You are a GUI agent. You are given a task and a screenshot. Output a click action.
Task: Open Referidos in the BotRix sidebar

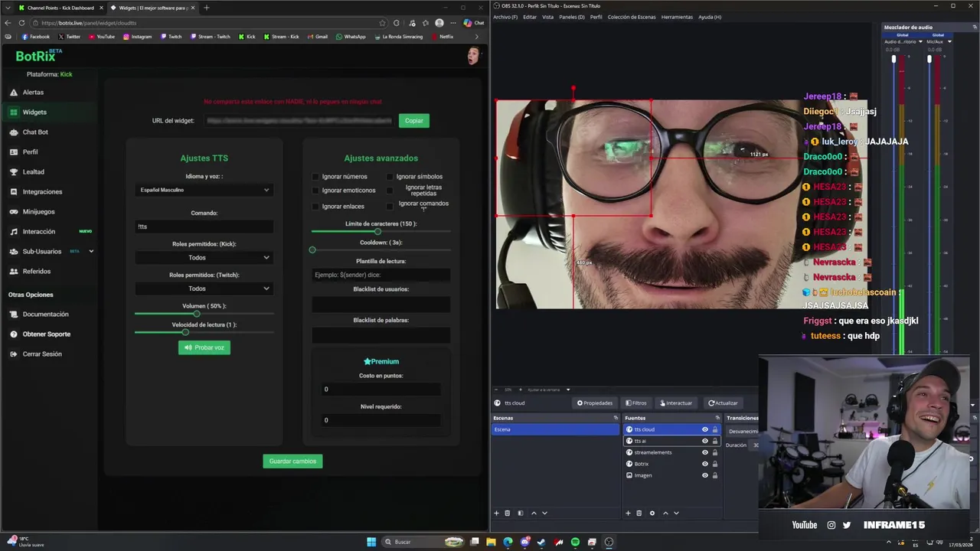tap(36, 271)
